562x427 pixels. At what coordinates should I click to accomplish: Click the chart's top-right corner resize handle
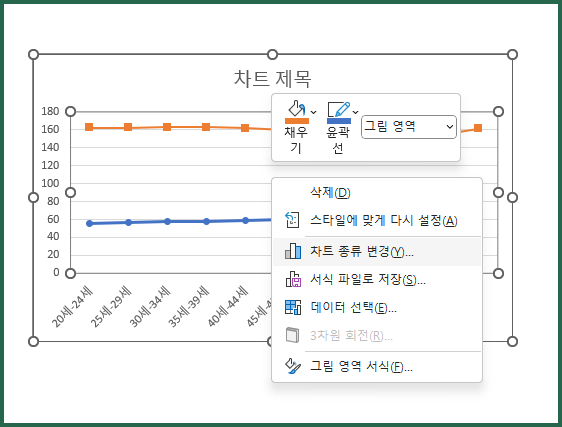[513, 54]
